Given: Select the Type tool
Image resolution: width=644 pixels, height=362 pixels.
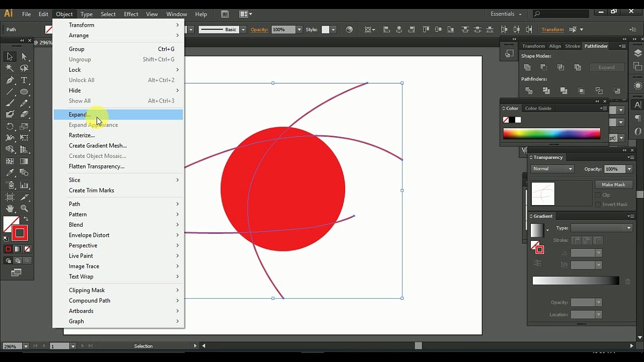Looking at the screenshot, I should click(24, 80).
